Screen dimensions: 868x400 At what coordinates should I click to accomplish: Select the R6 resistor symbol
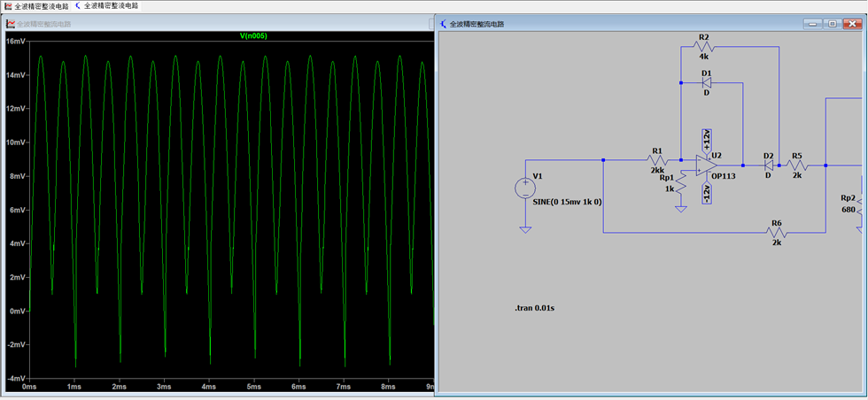(776, 233)
